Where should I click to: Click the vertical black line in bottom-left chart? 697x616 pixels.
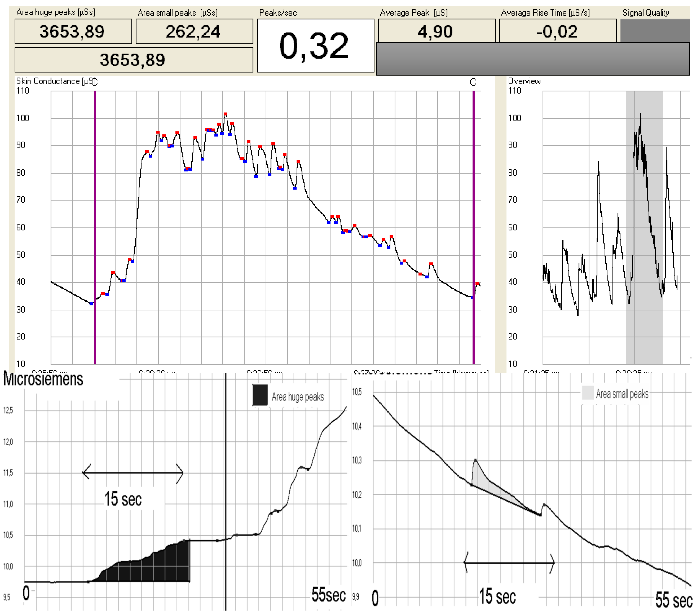pos(225,461)
